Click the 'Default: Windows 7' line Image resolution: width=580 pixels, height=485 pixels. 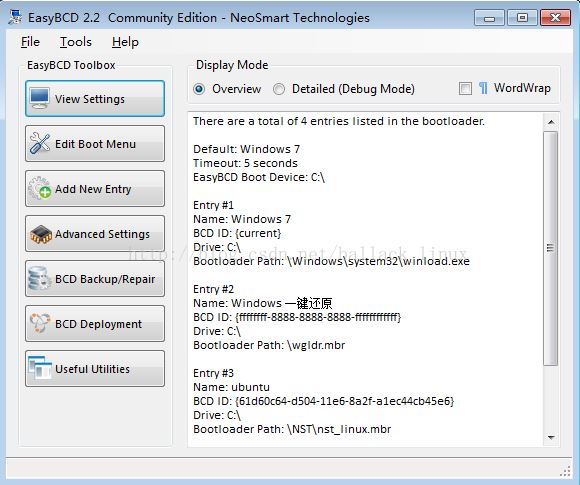[246, 149]
